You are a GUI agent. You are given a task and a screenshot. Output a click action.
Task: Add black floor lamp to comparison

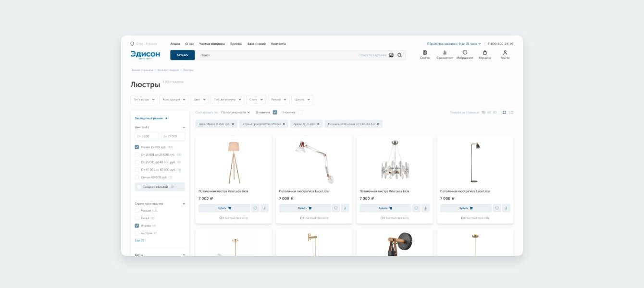point(506,208)
